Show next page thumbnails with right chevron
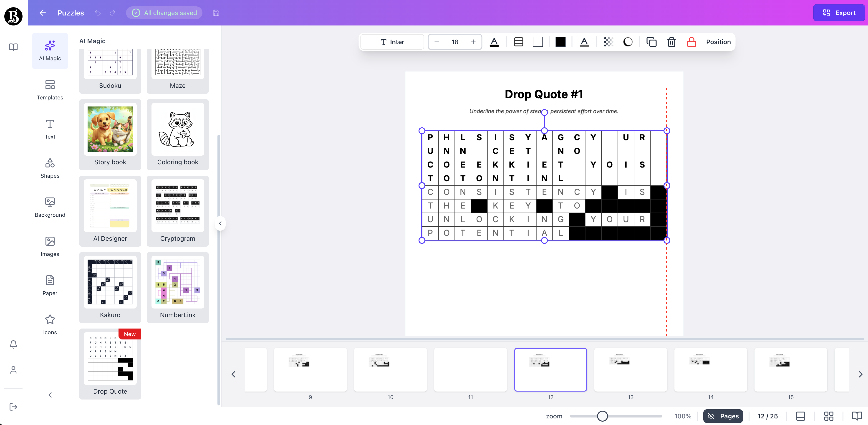The height and width of the screenshot is (425, 868). tap(860, 374)
